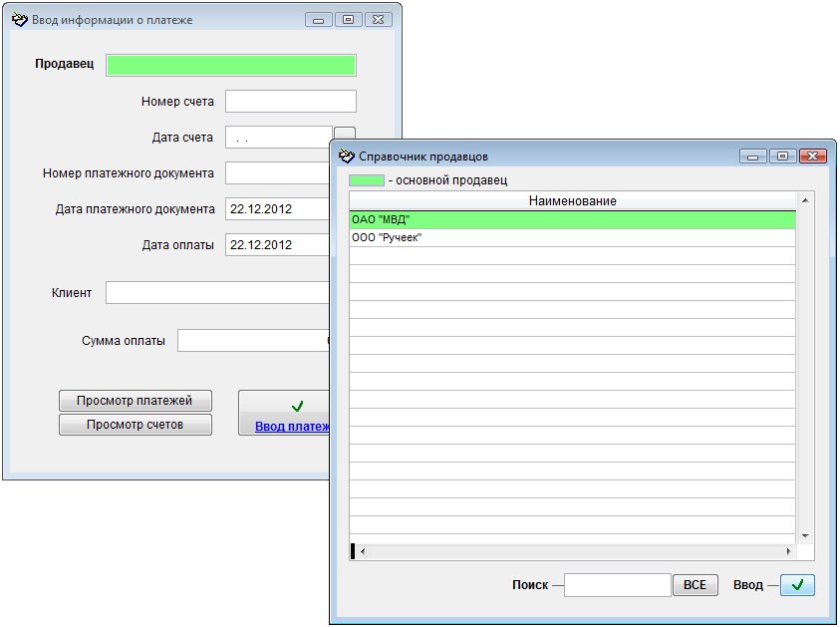Click the Дата оплаты field

click(277, 245)
